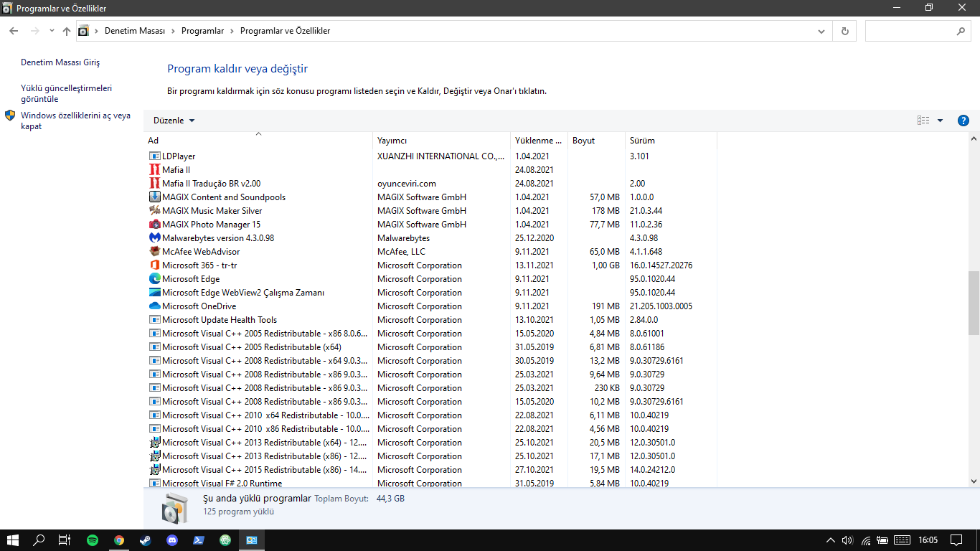Click the install date 25.12.2020
Image resolution: width=980 pixels, height=551 pixels.
pyautogui.click(x=534, y=237)
